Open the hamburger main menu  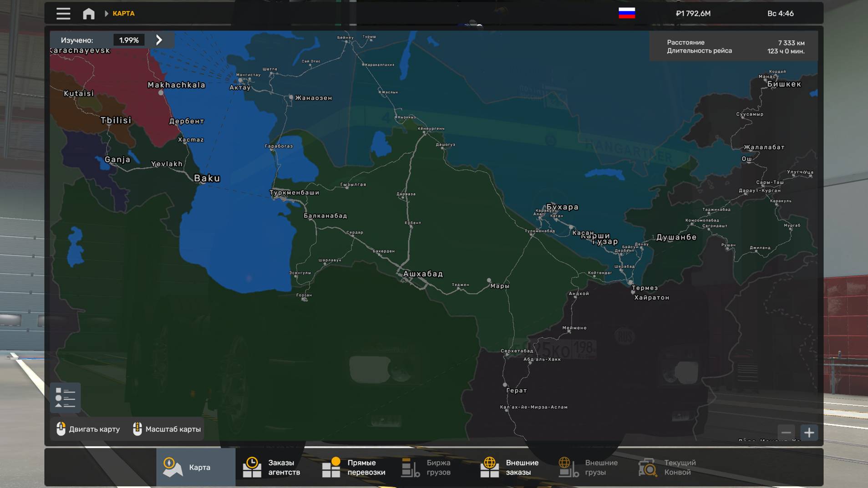coord(63,14)
